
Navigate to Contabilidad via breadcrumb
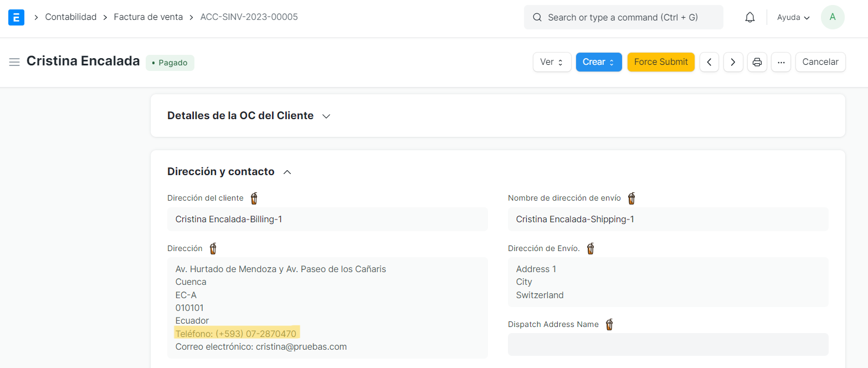tap(71, 17)
